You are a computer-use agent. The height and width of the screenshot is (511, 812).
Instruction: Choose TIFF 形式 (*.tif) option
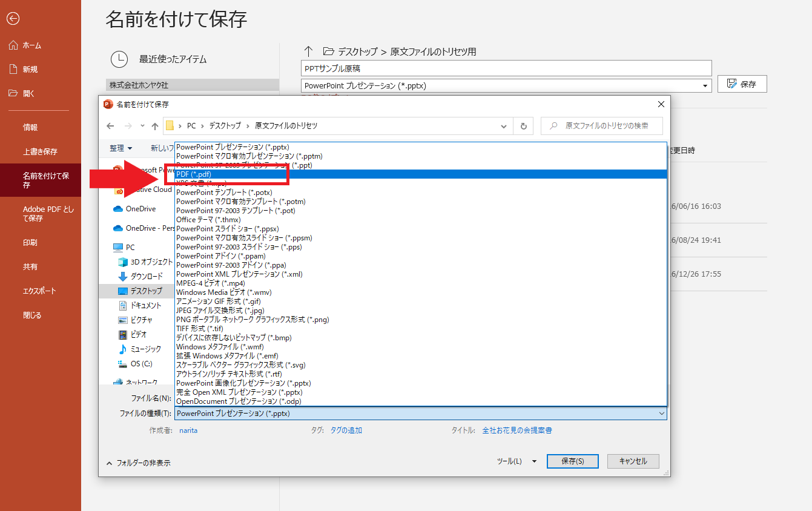tap(421, 329)
